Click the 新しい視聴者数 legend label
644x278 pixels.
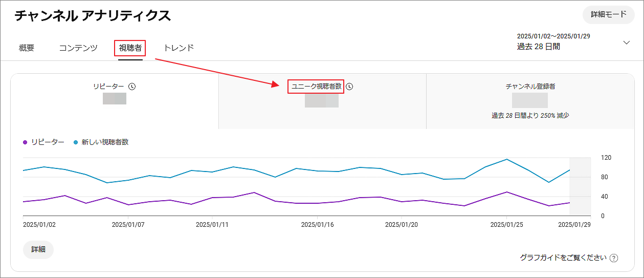[105, 142]
